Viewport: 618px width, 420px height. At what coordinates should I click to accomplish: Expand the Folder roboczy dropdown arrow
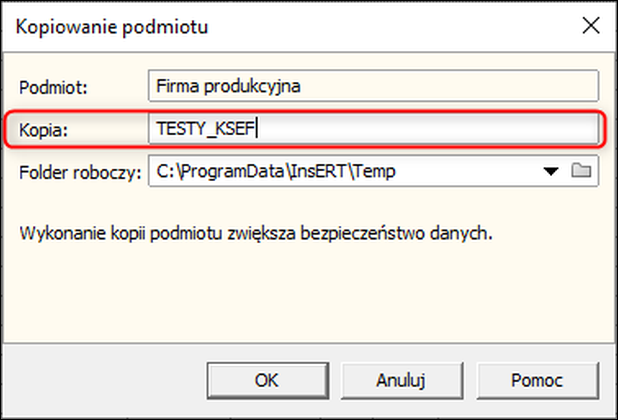click(x=550, y=171)
